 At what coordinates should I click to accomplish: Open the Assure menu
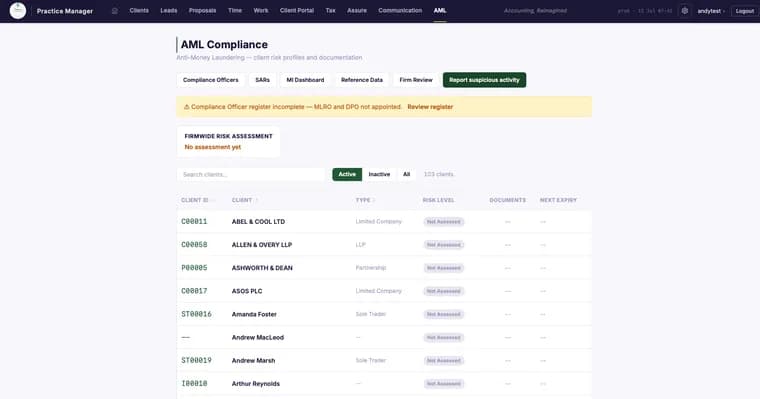coord(357,11)
